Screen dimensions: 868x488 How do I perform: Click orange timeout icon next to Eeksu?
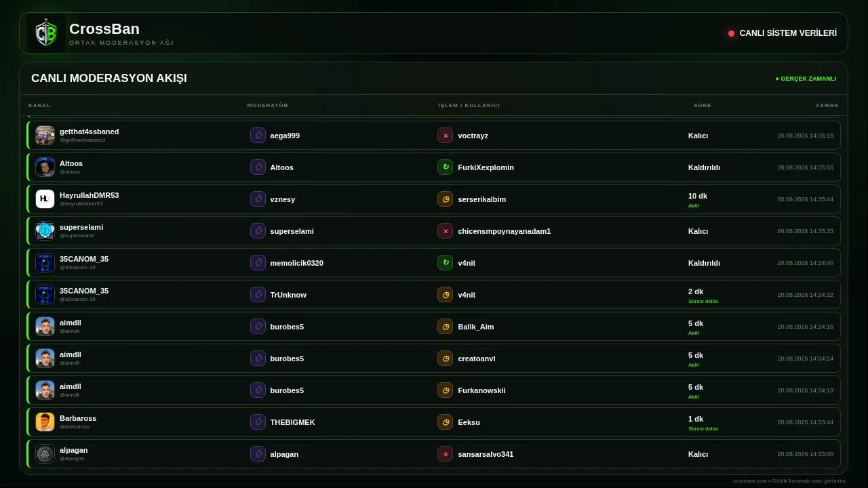(x=445, y=422)
